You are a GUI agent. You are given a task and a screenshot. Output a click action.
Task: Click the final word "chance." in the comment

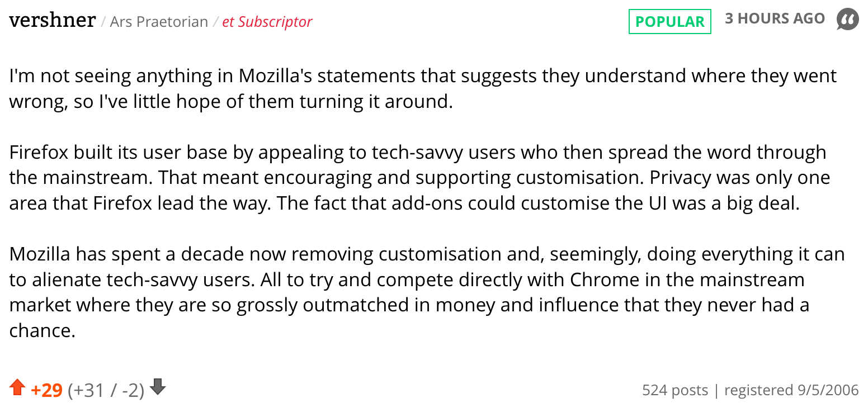point(42,330)
